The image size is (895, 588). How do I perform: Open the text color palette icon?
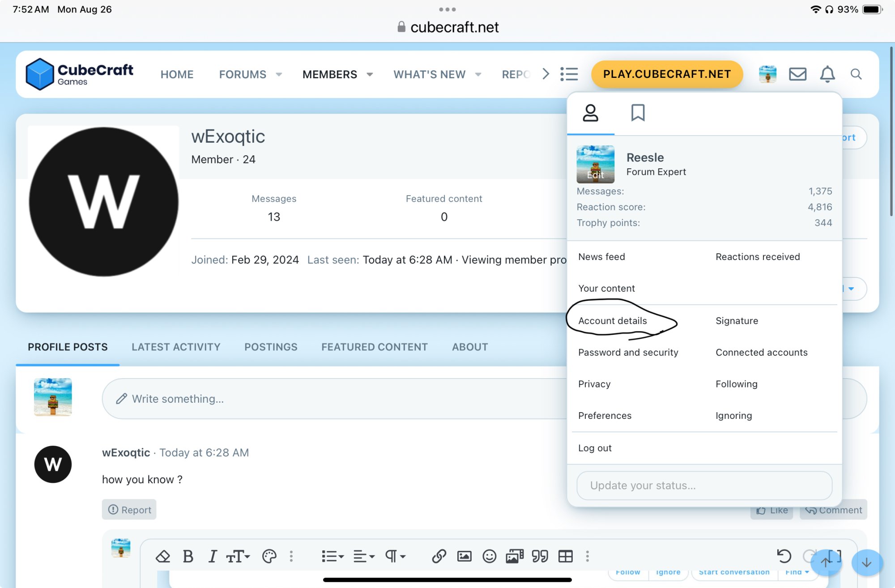coord(269,556)
